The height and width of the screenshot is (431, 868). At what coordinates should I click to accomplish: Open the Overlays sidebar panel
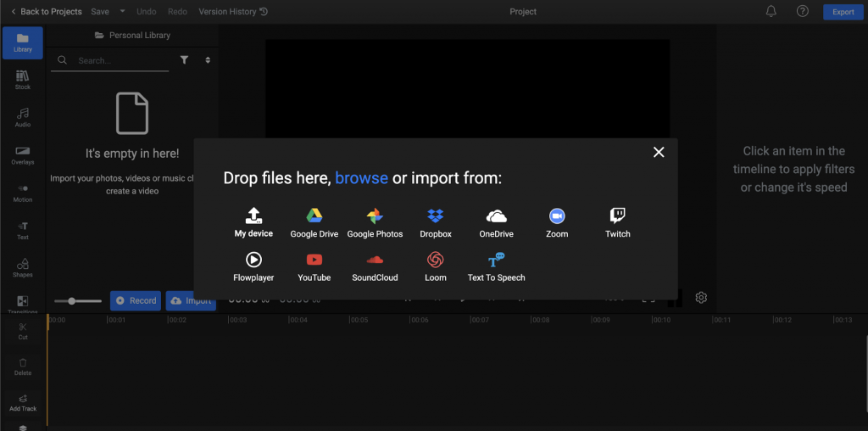pos(23,155)
